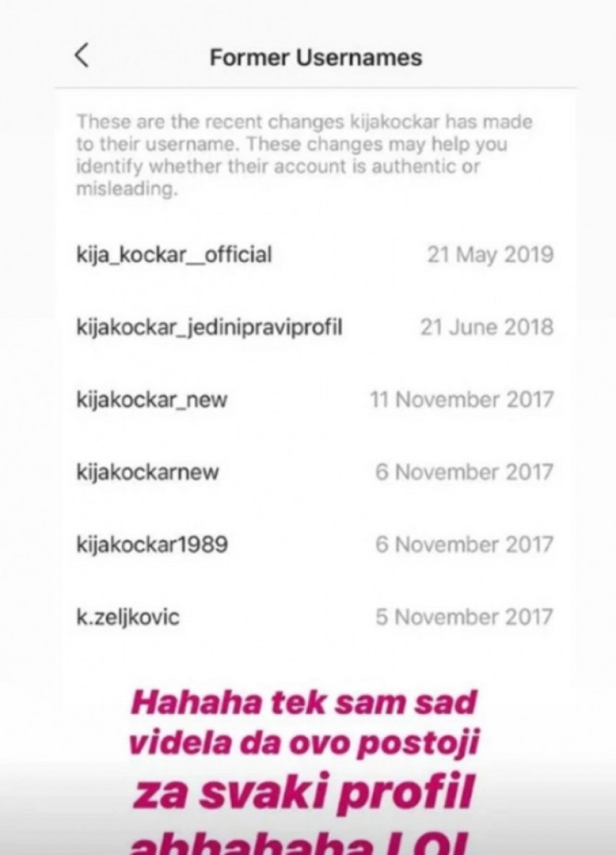Select the Former Usernames header title
Screen dimensions: 616x855
pyautogui.click(x=316, y=58)
